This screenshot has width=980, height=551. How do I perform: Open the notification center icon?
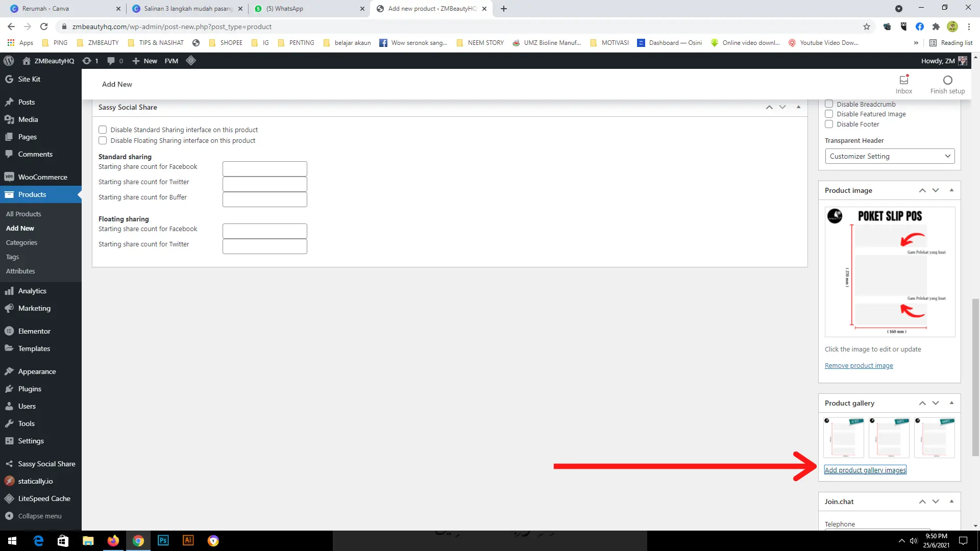[963, 541]
